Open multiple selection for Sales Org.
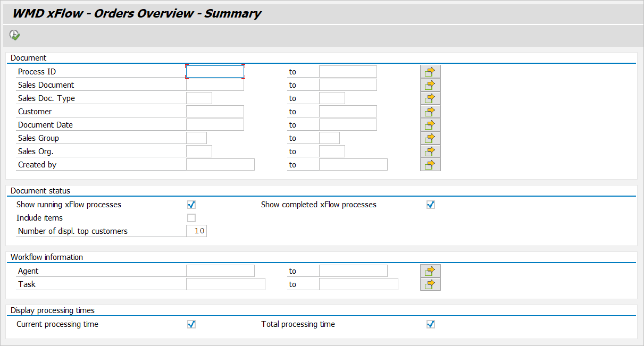Screen dimensions: 644x346 pos(430,151)
